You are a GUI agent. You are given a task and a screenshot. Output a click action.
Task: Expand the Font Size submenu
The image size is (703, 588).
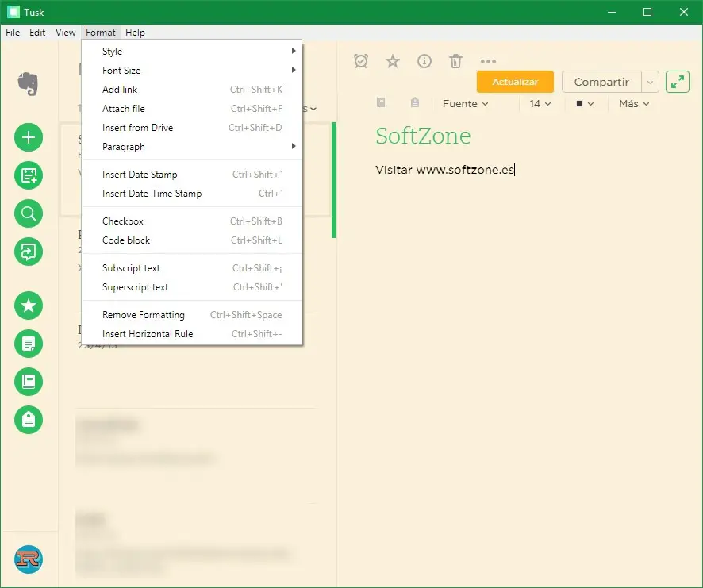(192, 71)
